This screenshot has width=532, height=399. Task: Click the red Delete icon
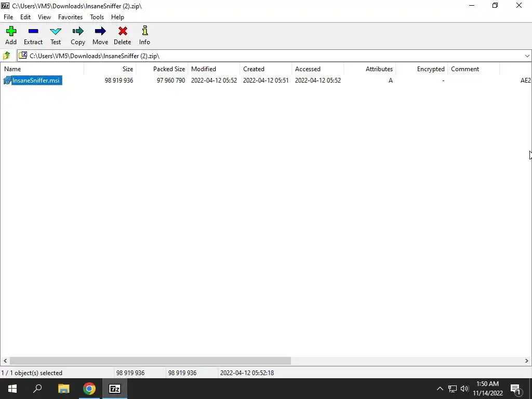[123, 31]
